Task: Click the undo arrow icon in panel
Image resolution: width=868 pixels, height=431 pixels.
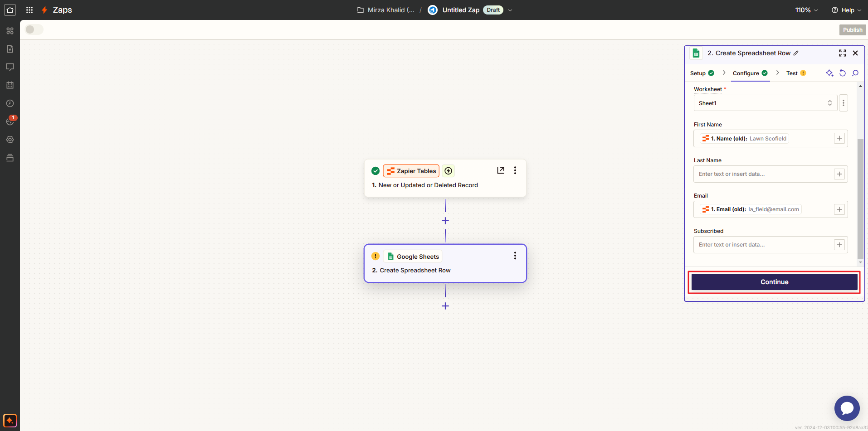Action: tap(843, 73)
